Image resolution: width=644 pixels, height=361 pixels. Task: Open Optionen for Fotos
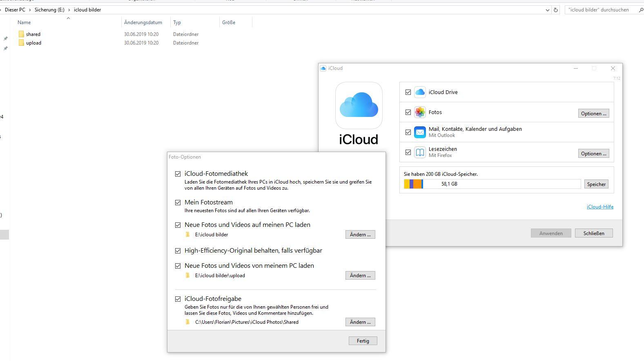tap(593, 113)
